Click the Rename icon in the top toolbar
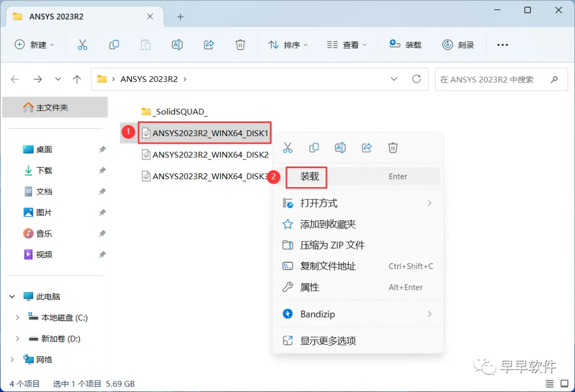Screen dimensions: 575x392 [x=177, y=45]
